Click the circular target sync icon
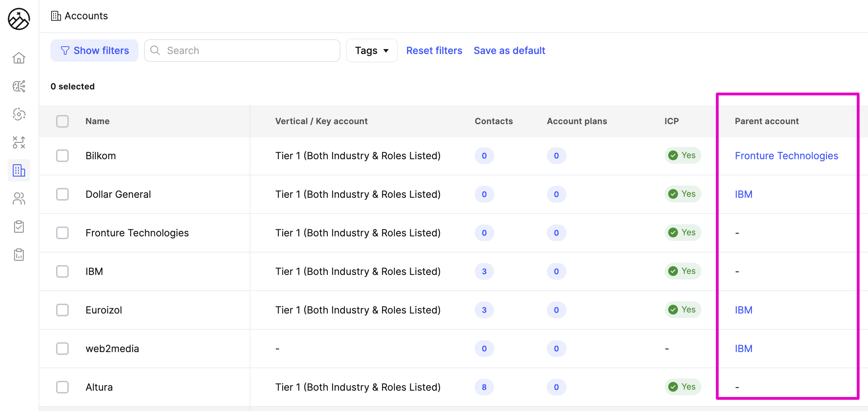This screenshot has width=868, height=411. tap(19, 114)
